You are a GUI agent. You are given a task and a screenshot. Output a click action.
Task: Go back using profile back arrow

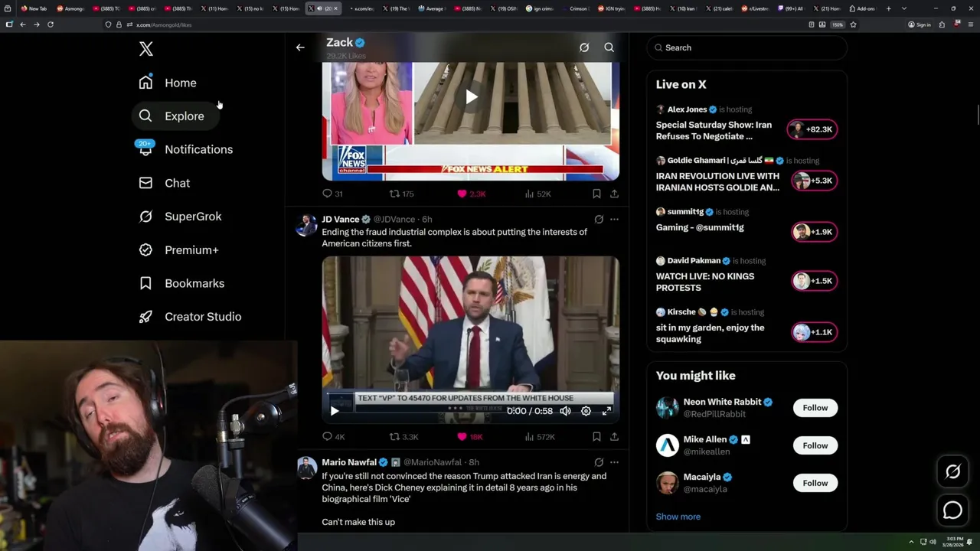[300, 47]
